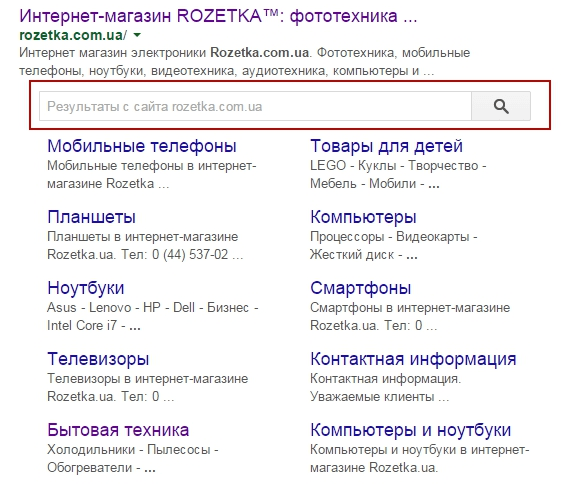Visit the 'Компьютеры' sitelink
This screenshot has width=561, height=495.
[363, 217]
